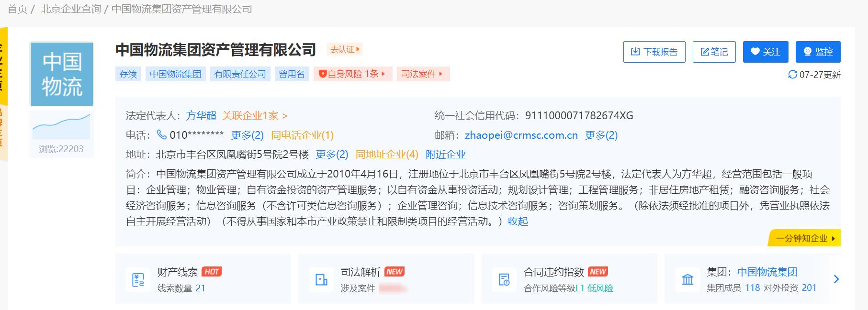The width and height of the screenshot is (868, 310).
Task: Click the phone icon next to 010 number
Action: pyautogui.click(x=162, y=135)
